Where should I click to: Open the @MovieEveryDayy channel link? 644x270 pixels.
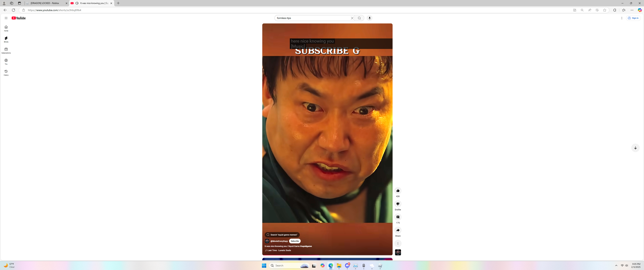279,241
